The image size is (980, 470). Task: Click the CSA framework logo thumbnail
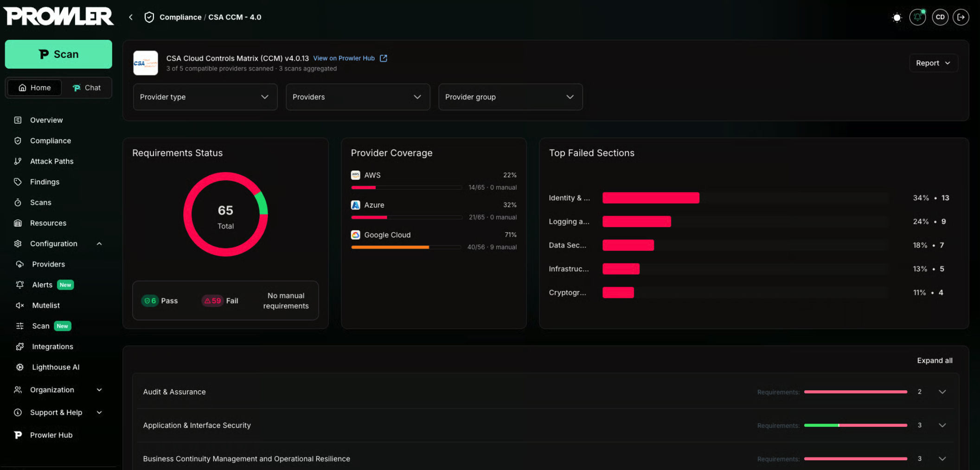click(146, 63)
